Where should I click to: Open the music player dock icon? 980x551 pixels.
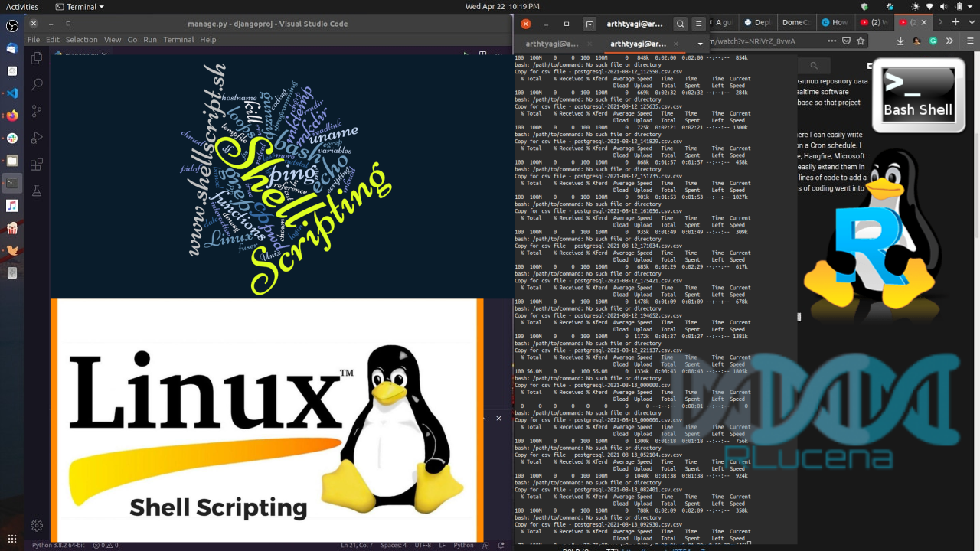point(12,206)
